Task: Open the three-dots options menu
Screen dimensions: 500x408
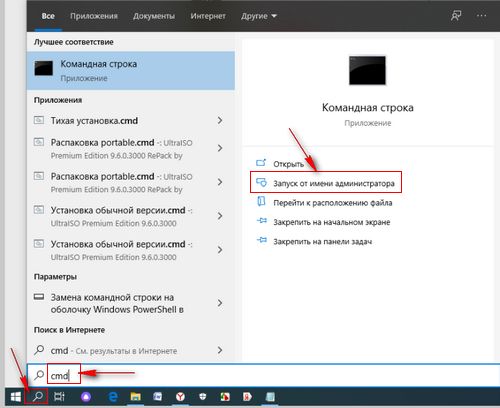Action: click(481, 16)
